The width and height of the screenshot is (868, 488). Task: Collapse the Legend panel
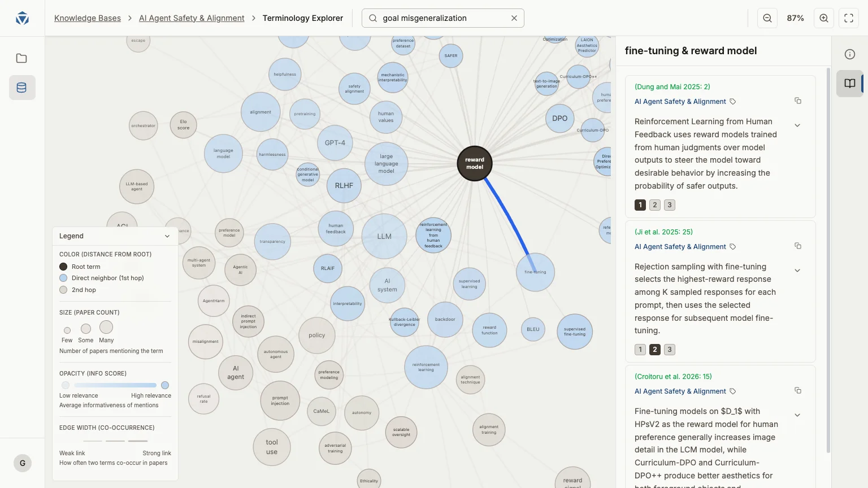(167, 236)
